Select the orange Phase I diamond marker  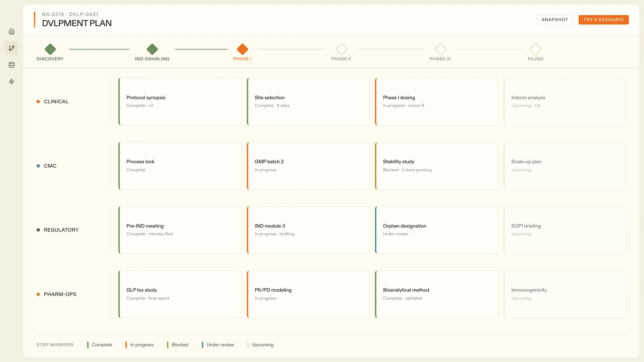point(243,49)
